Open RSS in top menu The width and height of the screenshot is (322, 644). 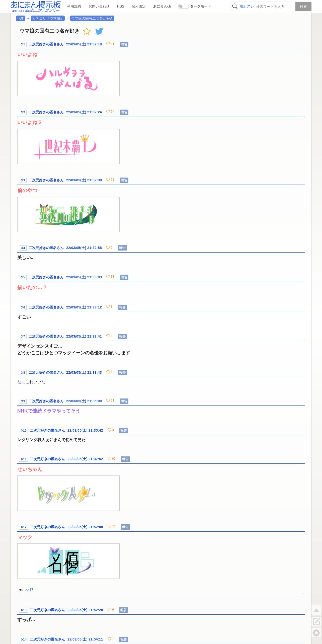point(121,6)
